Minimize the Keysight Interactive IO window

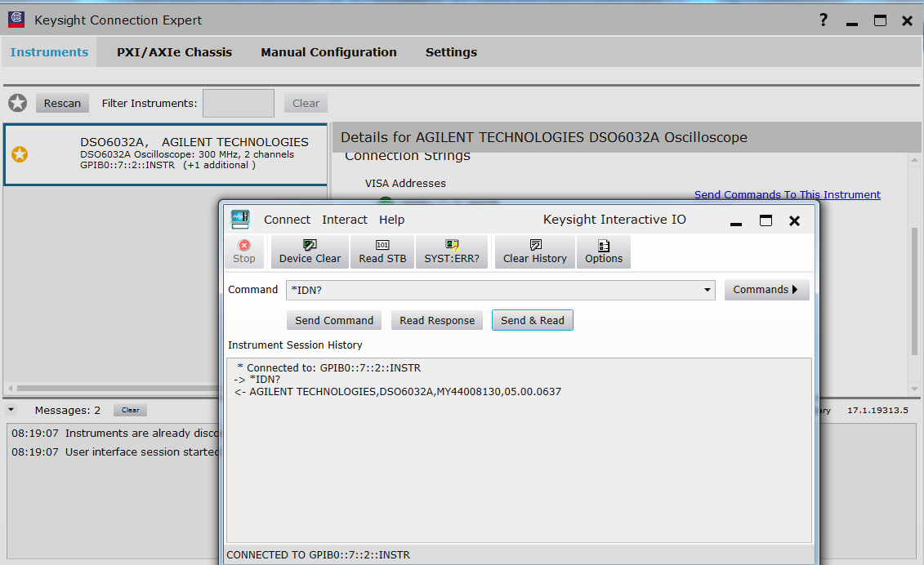(x=736, y=223)
